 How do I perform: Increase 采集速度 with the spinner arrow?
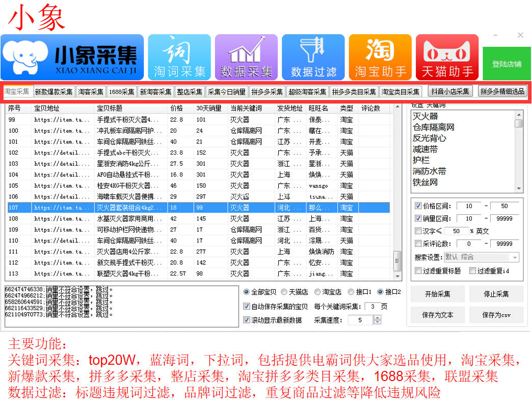pyautogui.click(x=377, y=318)
